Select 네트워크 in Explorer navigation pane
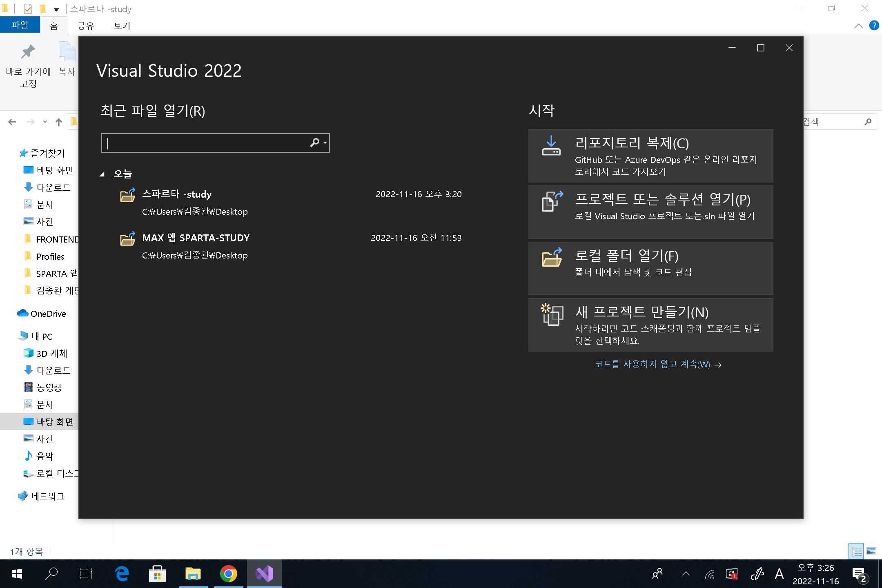The height and width of the screenshot is (588, 882). click(47, 496)
